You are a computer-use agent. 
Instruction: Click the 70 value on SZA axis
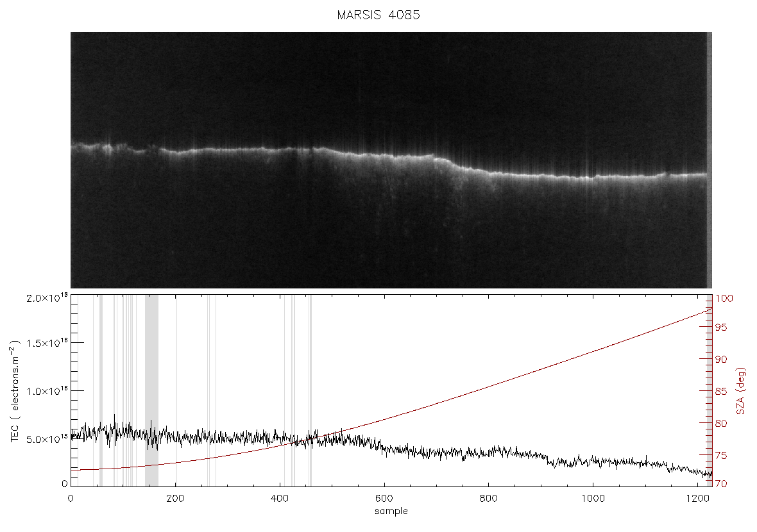[x=721, y=483]
